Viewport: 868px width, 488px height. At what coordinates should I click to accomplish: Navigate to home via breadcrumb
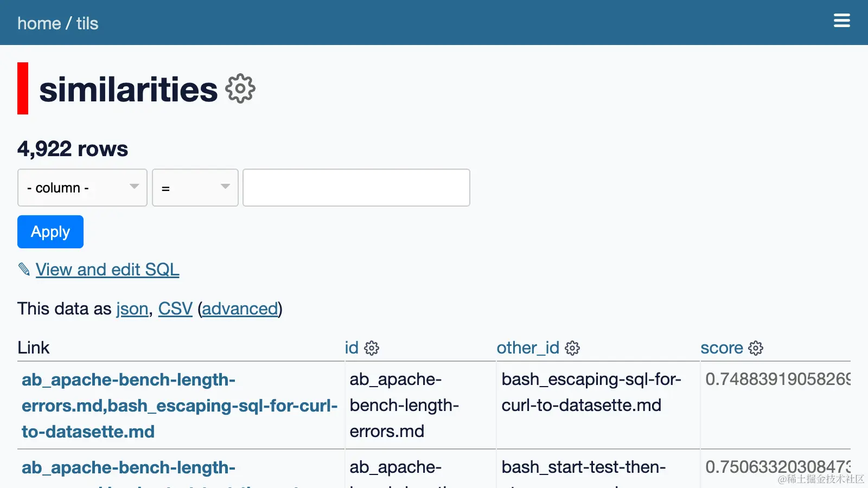click(x=39, y=23)
